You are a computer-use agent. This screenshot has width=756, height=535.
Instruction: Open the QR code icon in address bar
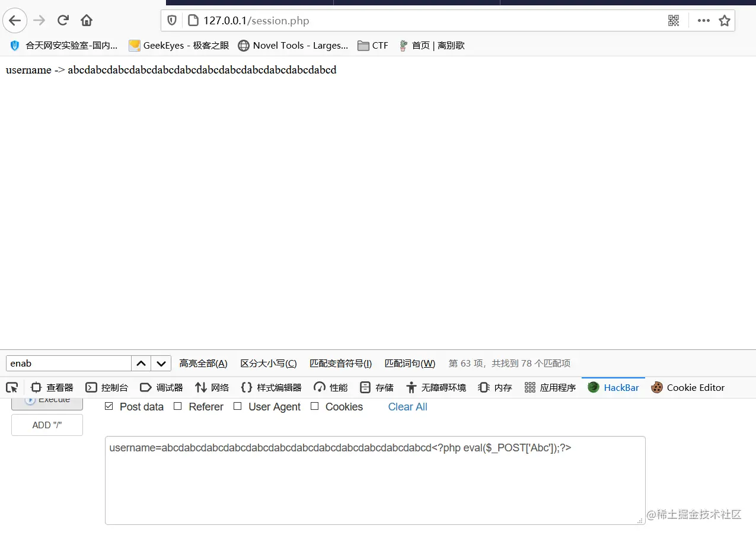coord(674,21)
